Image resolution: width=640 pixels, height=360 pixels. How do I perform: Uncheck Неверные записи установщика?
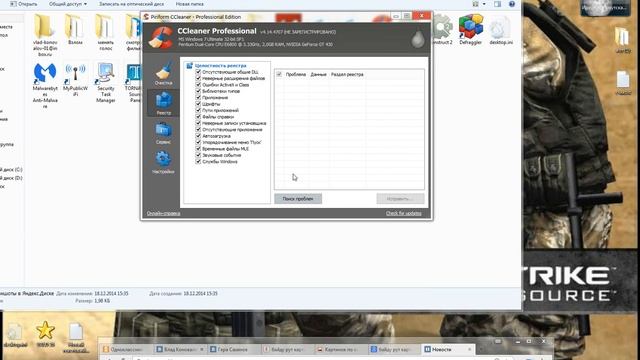(198, 123)
